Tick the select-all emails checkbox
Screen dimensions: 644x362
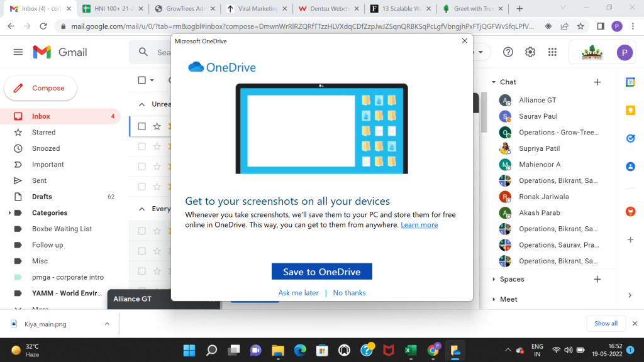[142, 80]
